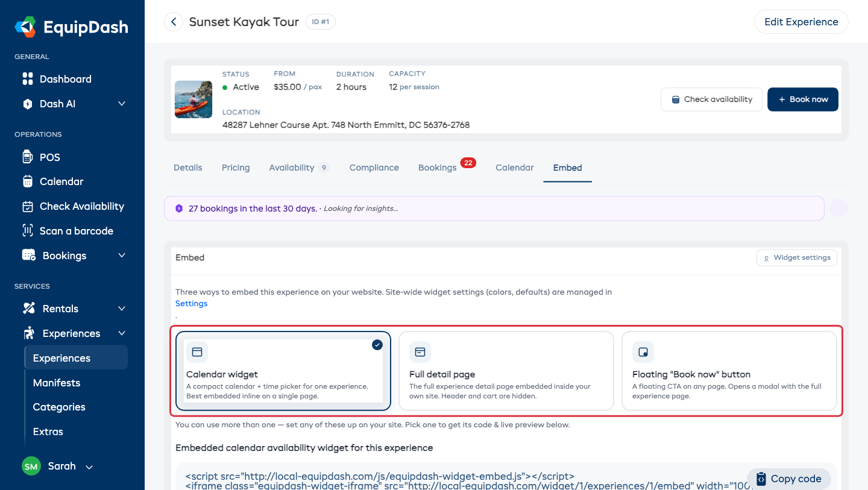The width and height of the screenshot is (868, 490).
Task: Click the Sunset Kayak Tour title
Action: (x=244, y=22)
